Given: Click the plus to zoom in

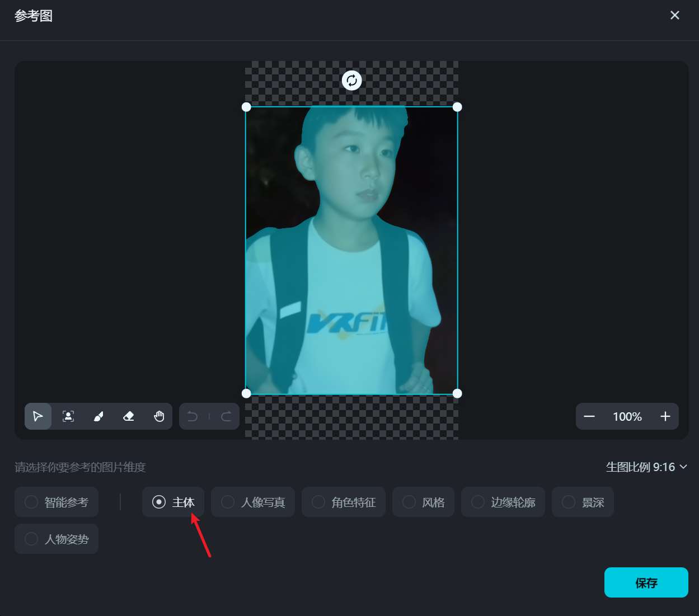Looking at the screenshot, I should click(x=665, y=416).
